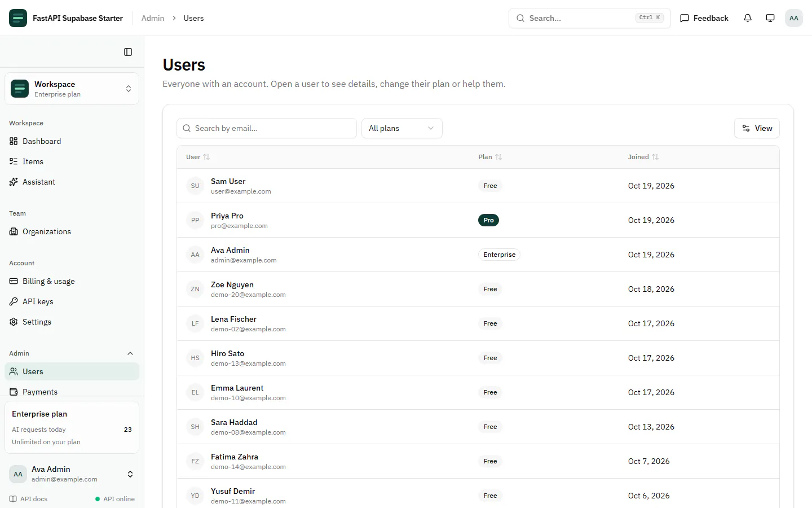Image resolution: width=812 pixels, height=508 pixels.
Task: Select Zoe Nguyen in the table
Action: coord(478,289)
